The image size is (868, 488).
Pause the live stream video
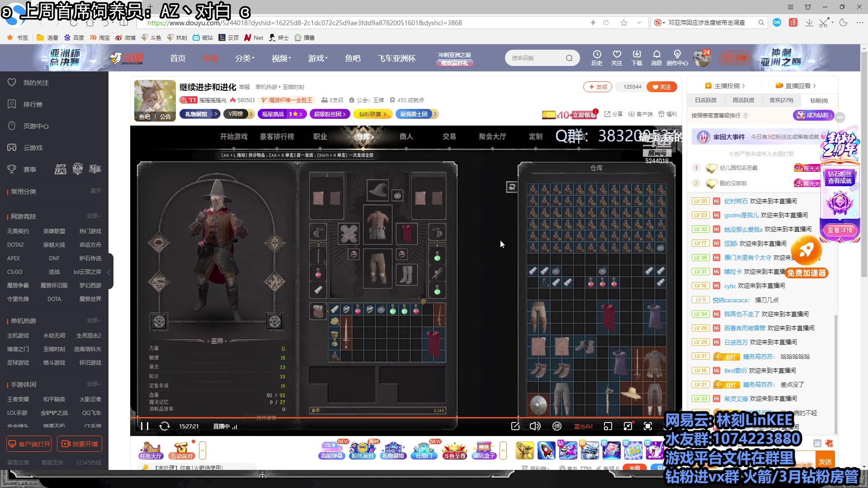click(x=145, y=426)
